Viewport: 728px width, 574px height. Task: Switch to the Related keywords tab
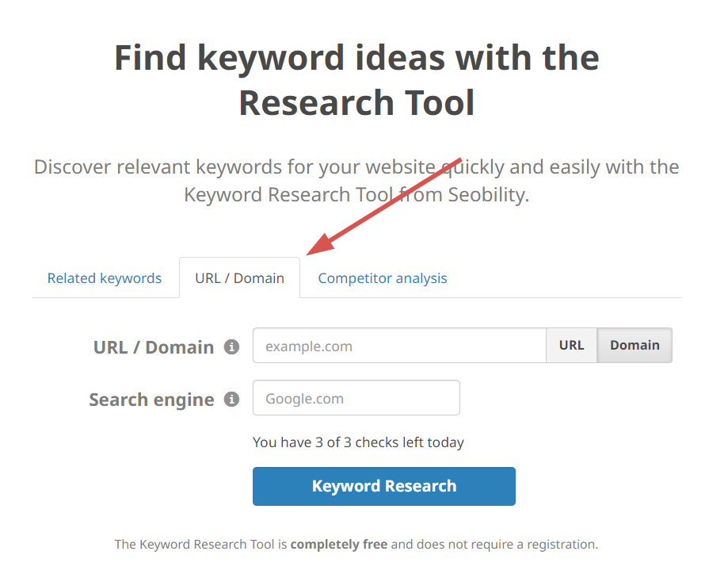[x=104, y=277]
